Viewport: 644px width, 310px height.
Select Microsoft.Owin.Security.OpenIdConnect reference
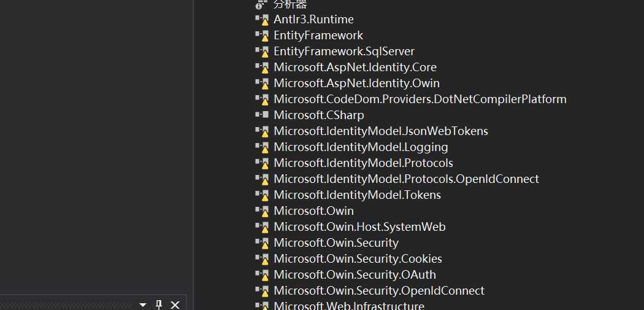[379, 291]
